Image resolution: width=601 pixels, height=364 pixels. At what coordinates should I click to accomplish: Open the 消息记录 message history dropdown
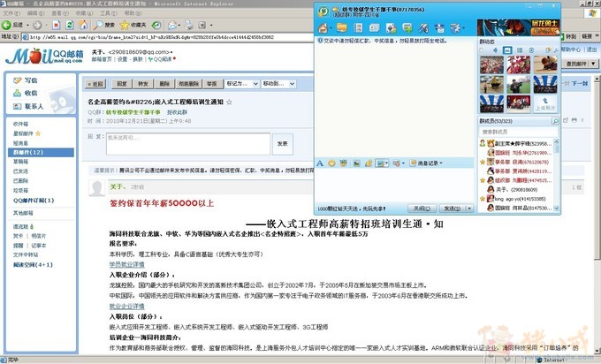point(426,163)
